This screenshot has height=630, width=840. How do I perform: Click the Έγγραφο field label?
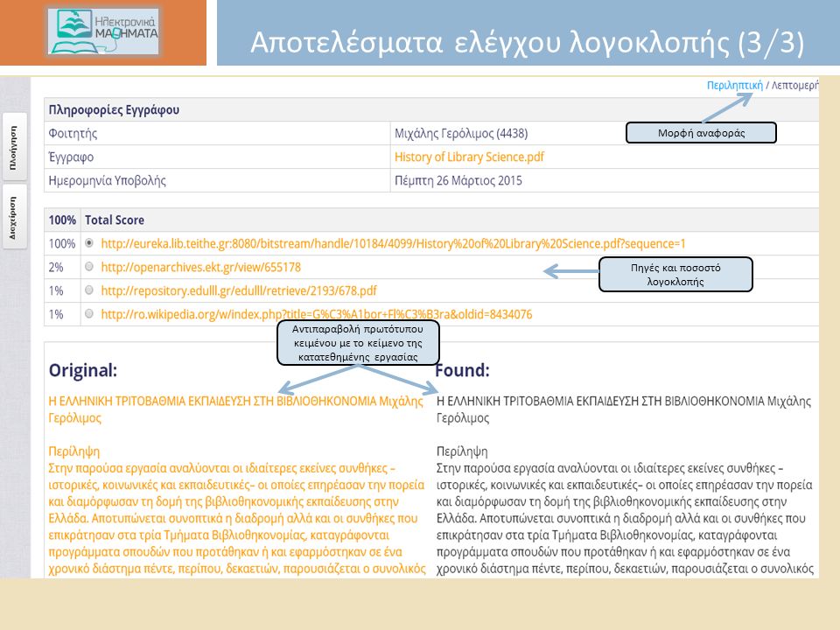(71, 157)
